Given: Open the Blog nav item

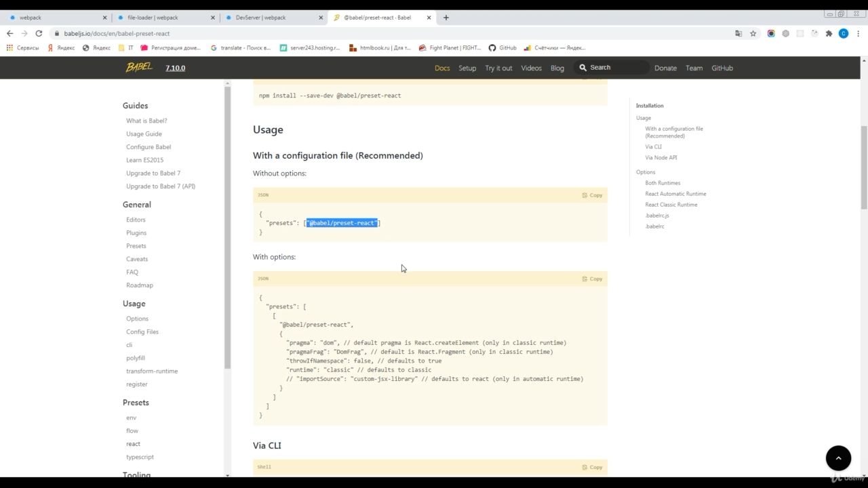Looking at the screenshot, I should click(x=557, y=68).
